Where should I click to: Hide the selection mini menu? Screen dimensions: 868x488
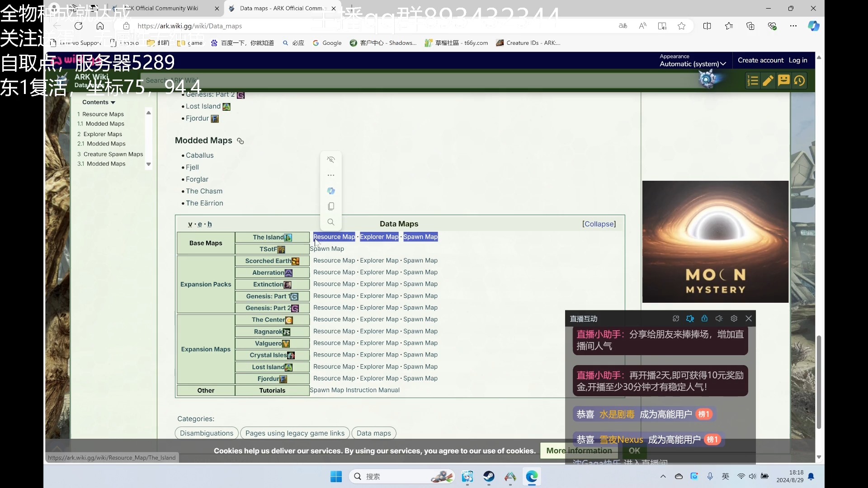(x=331, y=160)
